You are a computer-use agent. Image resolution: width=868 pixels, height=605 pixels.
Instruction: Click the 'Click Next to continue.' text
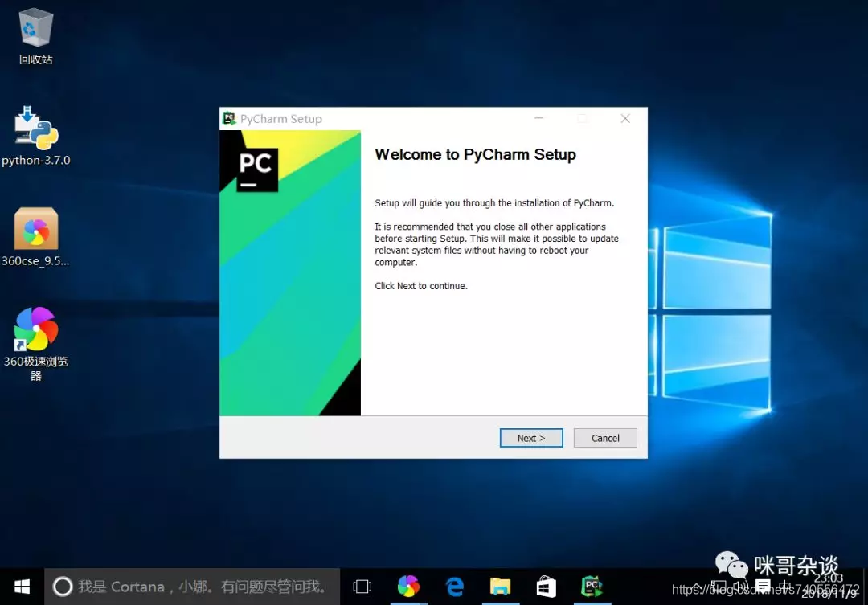point(420,286)
